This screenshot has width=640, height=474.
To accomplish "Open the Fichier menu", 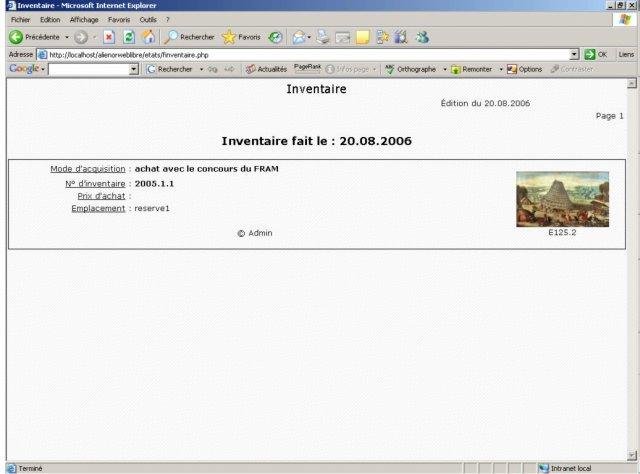I will 20,20.
